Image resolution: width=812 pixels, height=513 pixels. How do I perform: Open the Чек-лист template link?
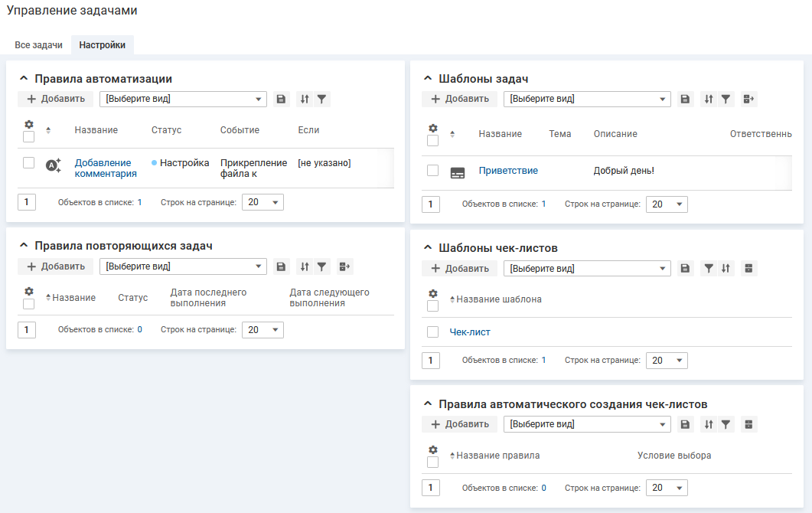(470, 332)
